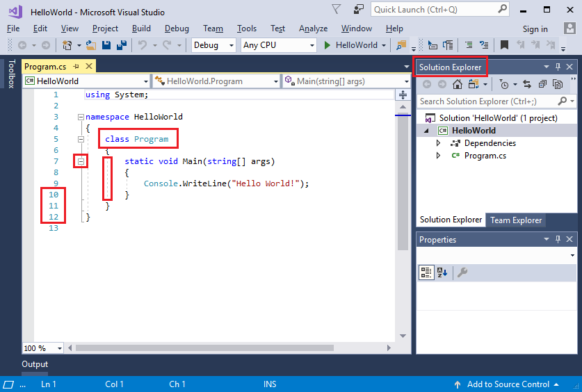
Task: Open the Any CPU platform dropdown
Action: [279, 45]
